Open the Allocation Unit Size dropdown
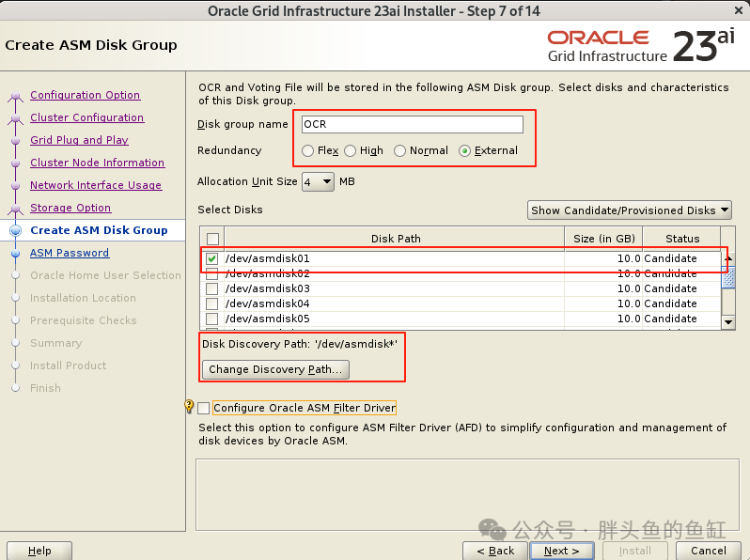This screenshot has width=750, height=560. coord(318,181)
